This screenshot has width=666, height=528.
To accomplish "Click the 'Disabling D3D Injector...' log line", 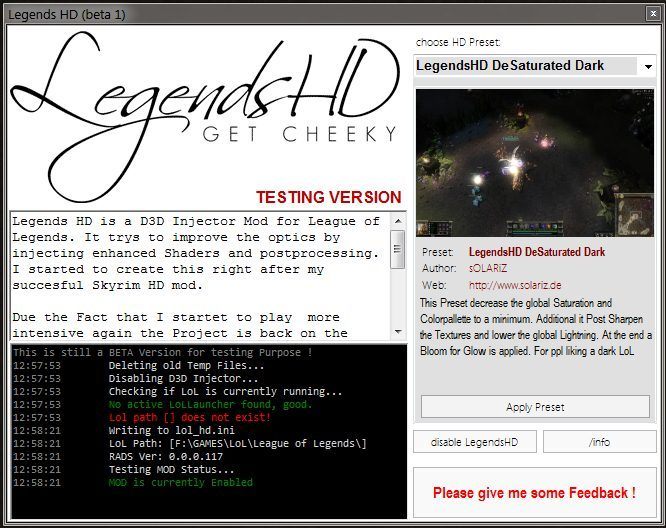I will coord(183,378).
